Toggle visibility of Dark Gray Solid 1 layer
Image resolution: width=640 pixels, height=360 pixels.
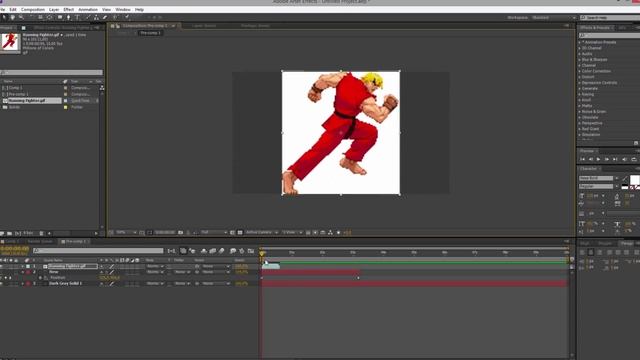point(2,283)
